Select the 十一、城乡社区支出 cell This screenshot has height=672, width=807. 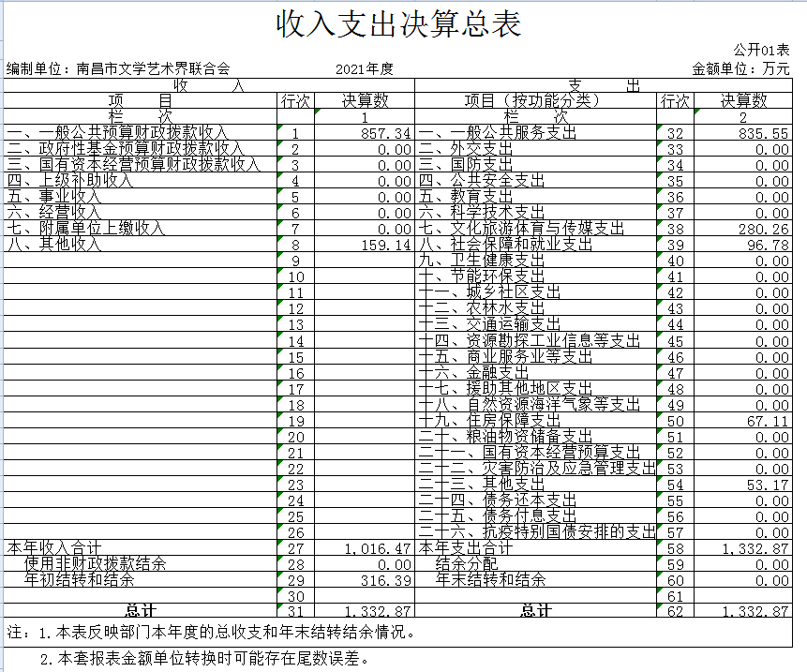pyautogui.click(x=536, y=292)
